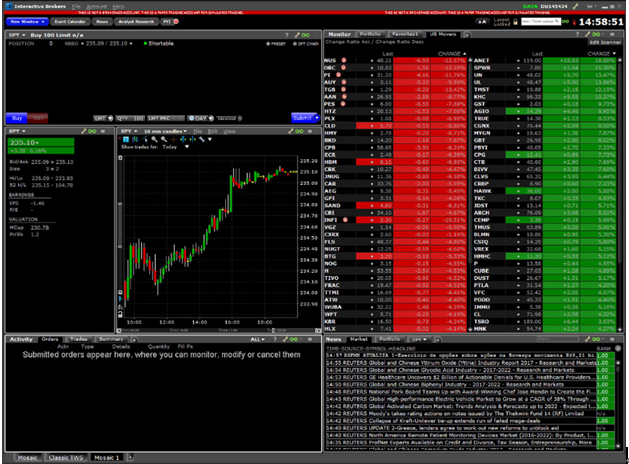This screenshot has width=629, height=464.
Task: Open the chart parameters grid icon
Action: [126, 139]
